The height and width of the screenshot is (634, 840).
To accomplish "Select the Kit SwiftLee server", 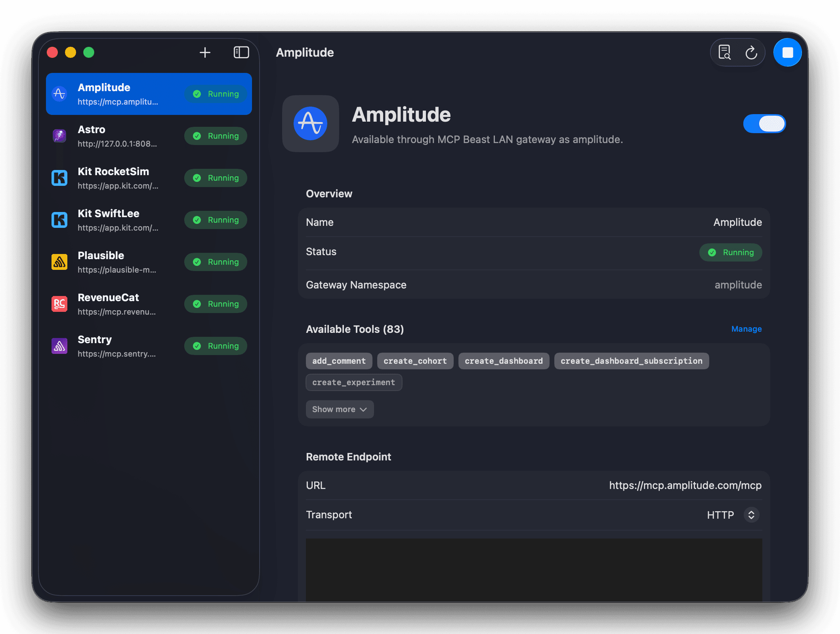I will coord(149,220).
